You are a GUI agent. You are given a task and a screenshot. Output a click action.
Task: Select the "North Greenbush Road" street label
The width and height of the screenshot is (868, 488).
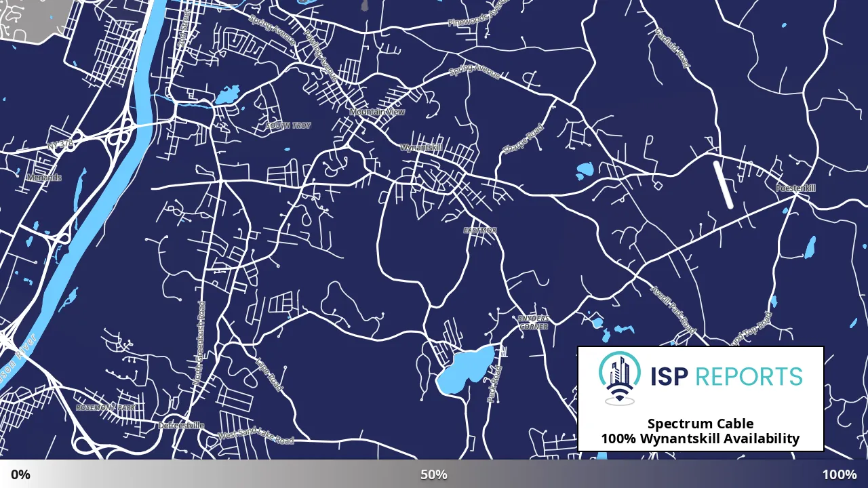click(200, 343)
